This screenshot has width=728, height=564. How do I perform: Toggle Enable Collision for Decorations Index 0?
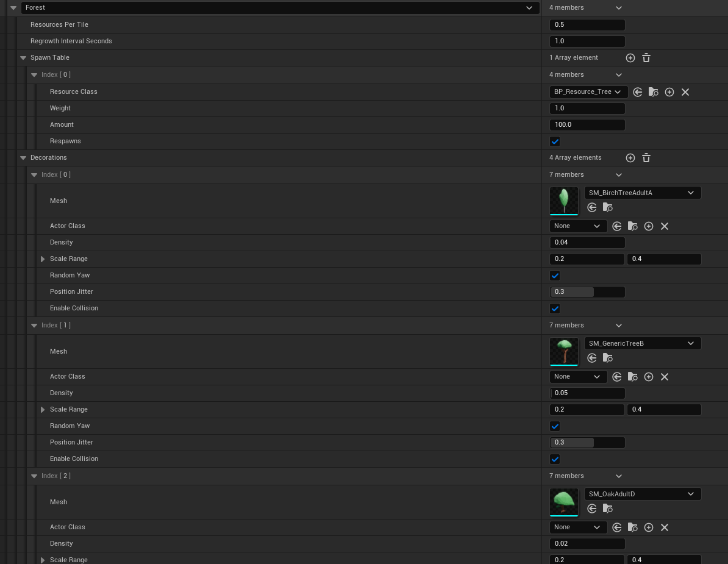pyautogui.click(x=555, y=309)
